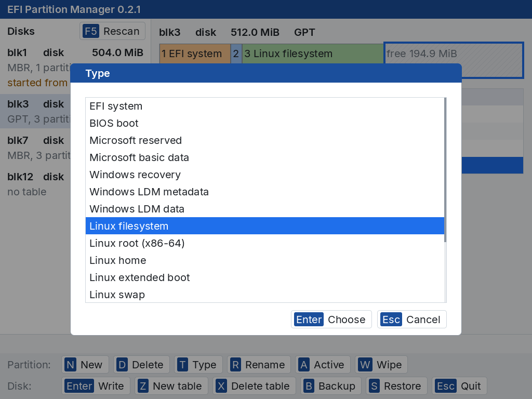Select disk blk1 in Disks list

click(75, 68)
